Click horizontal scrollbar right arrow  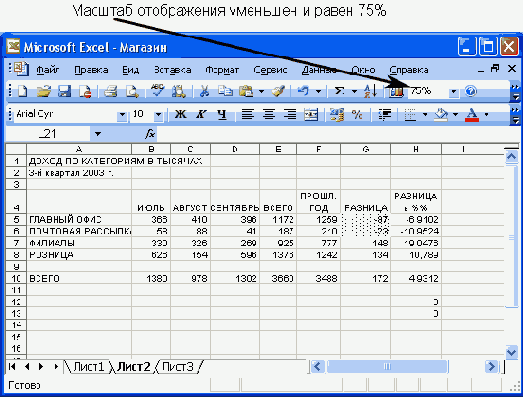pos(491,367)
